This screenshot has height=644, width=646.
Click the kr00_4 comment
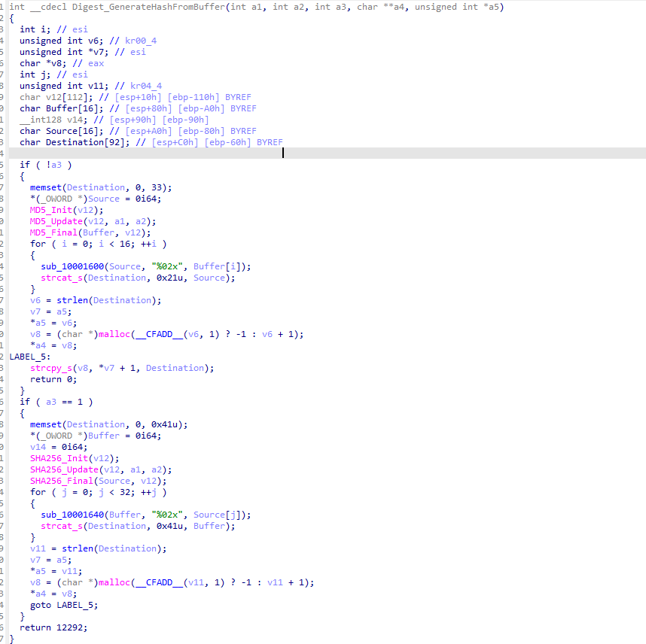(141, 41)
